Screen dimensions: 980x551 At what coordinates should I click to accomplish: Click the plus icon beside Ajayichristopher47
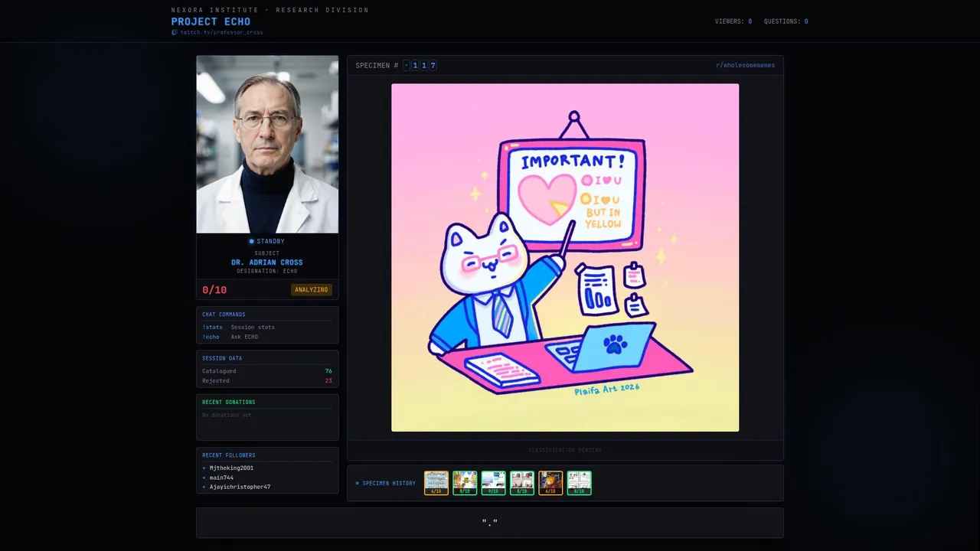pos(204,487)
